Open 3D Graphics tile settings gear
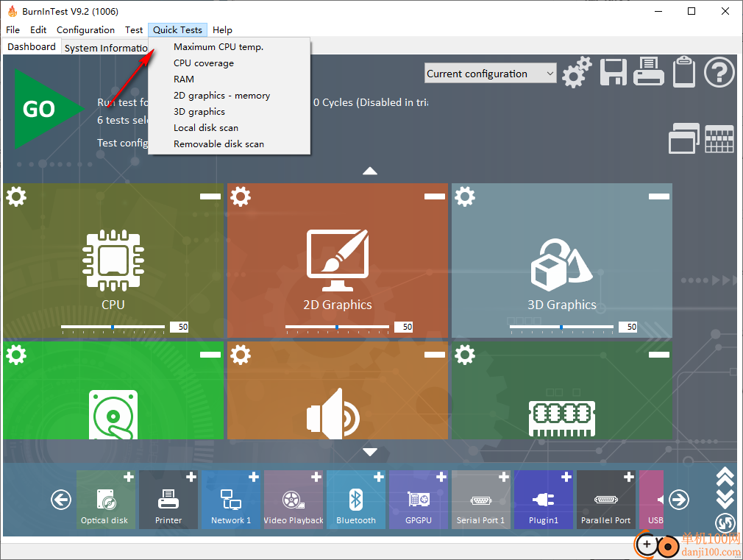 pos(465,196)
